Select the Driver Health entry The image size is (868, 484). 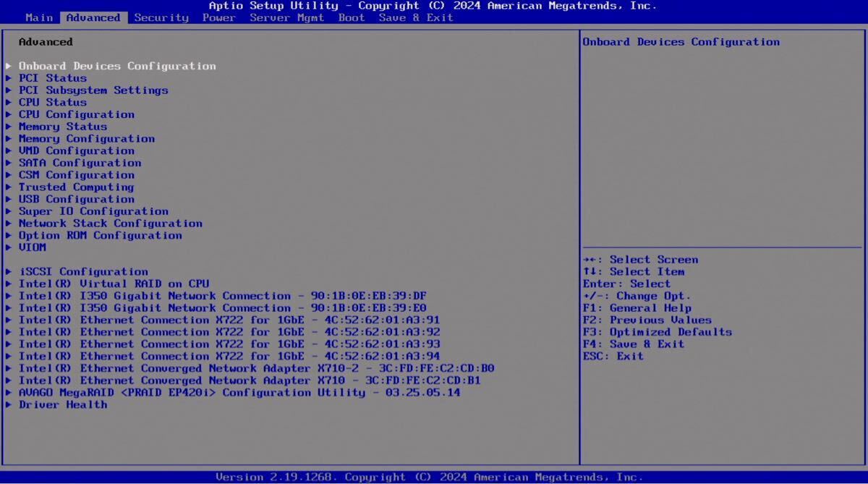pos(63,404)
